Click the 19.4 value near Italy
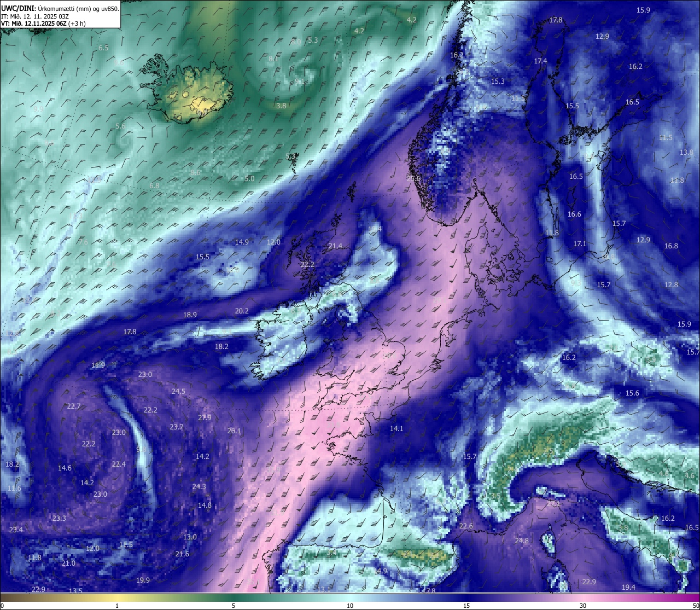Viewport: 700px width, 610px height. (x=628, y=587)
